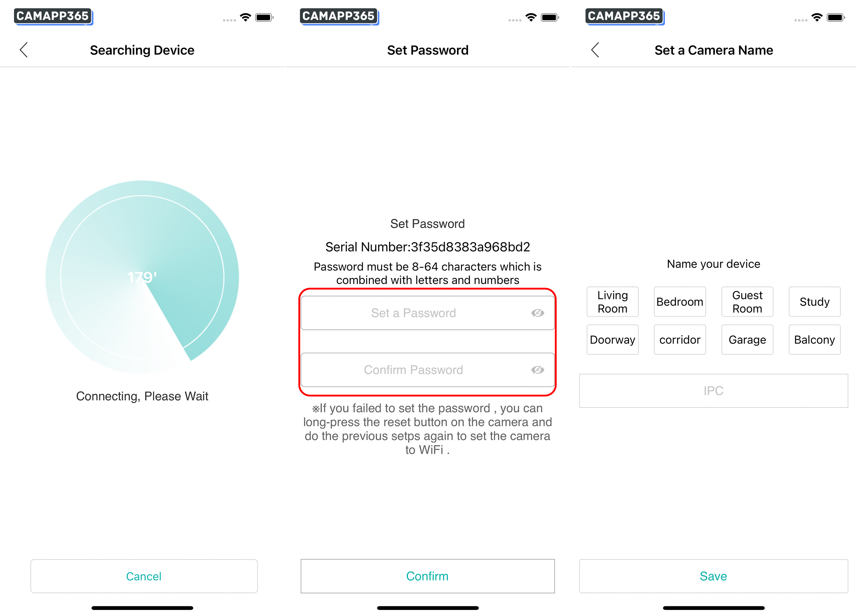Choose Doorway as camera name

(612, 340)
